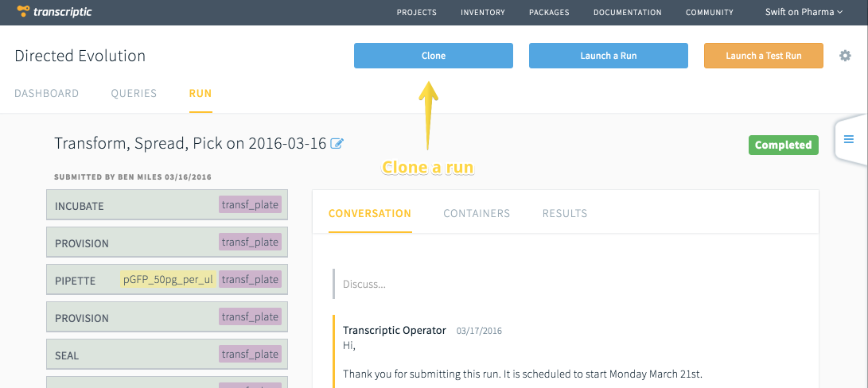The width and height of the screenshot is (868, 388).
Task: Click the run title Transform, Spread, Pick
Action: [x=190, y=143]
